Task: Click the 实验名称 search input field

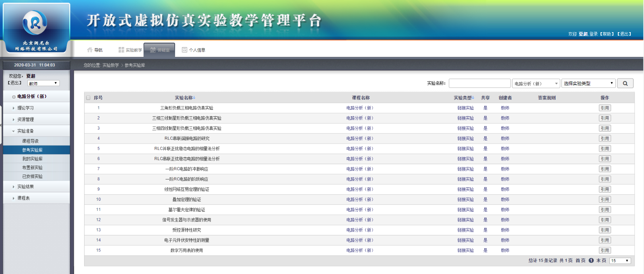Action: [479, 83]
